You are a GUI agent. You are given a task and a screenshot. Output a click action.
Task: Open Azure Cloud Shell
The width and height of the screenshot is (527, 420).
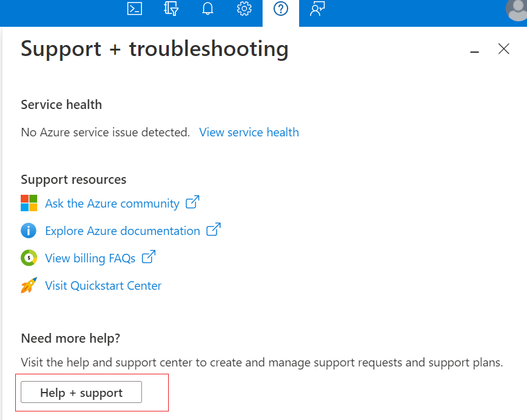pyautogui.click(x=134, y=9)
